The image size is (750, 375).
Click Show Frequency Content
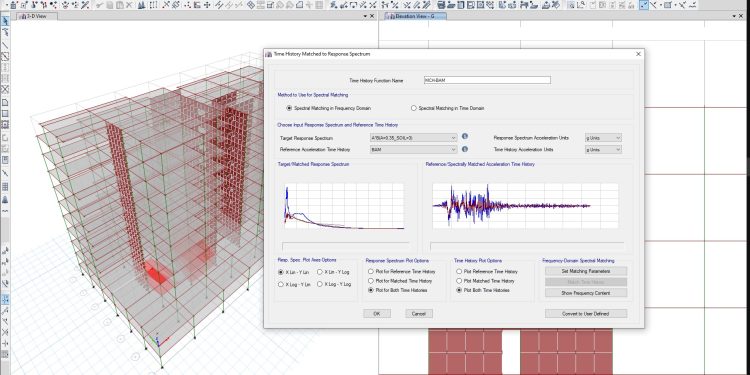click(x=586, y=293)
